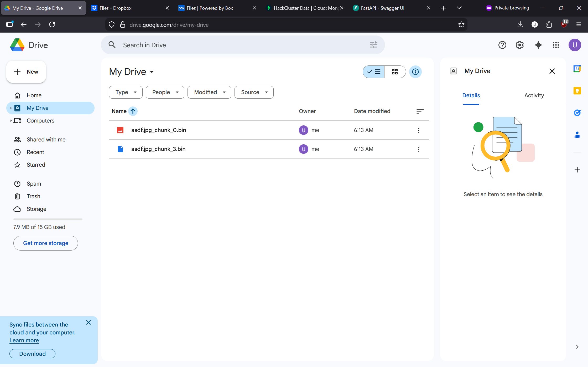Reverse the Name sort direction arrow

tap(133, 111)
